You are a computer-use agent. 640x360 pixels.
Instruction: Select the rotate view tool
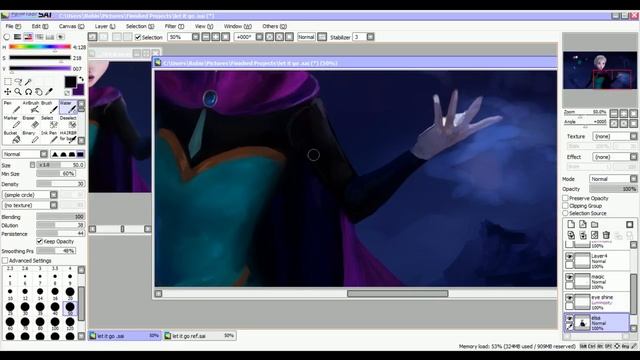pyautogui.click(x=28, y=92)
